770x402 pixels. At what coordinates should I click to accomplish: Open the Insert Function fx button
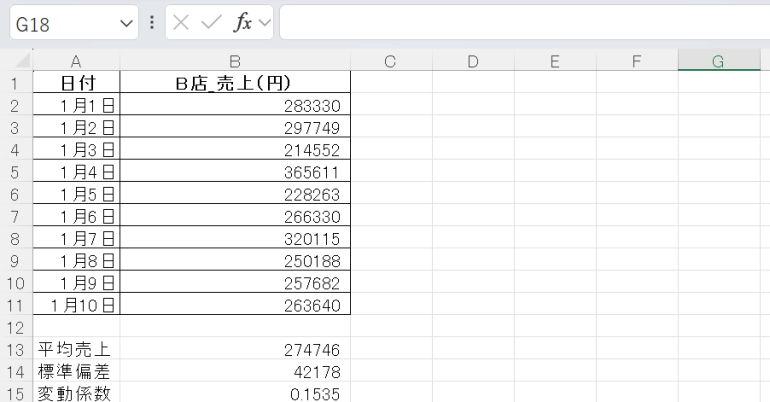click(243, 23)
